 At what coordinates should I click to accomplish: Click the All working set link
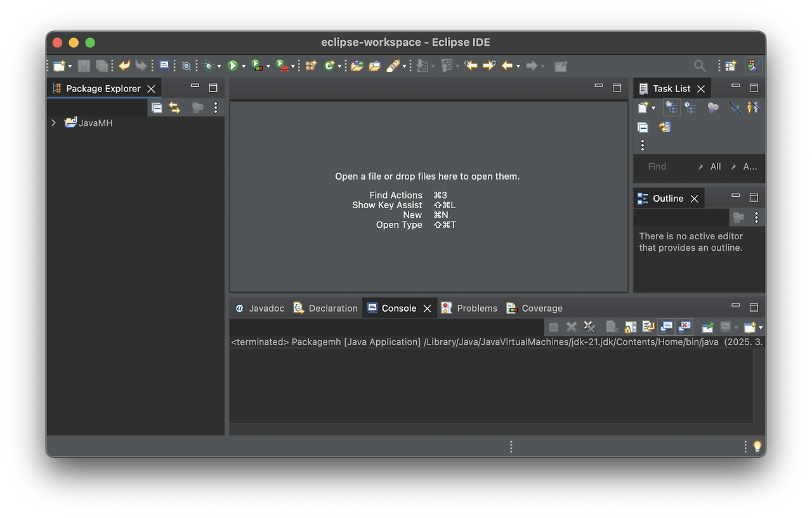(x=716, y=166)
